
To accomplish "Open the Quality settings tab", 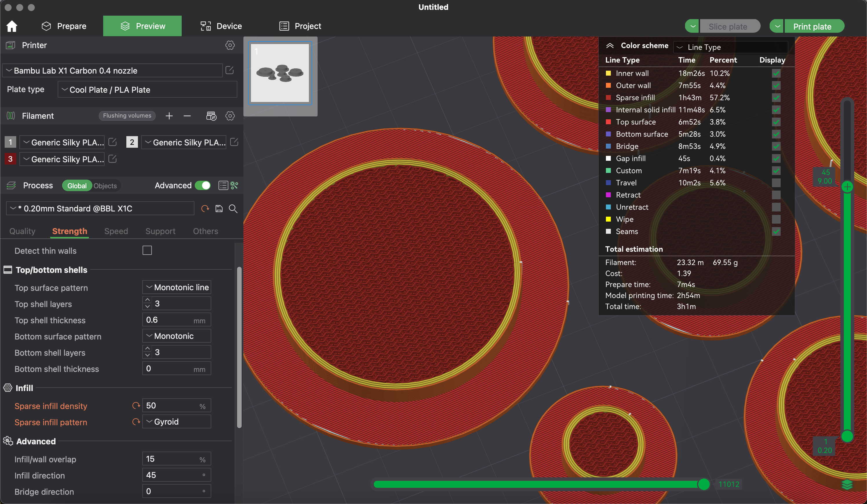I will pyautogui.click(x=22, y=231).
